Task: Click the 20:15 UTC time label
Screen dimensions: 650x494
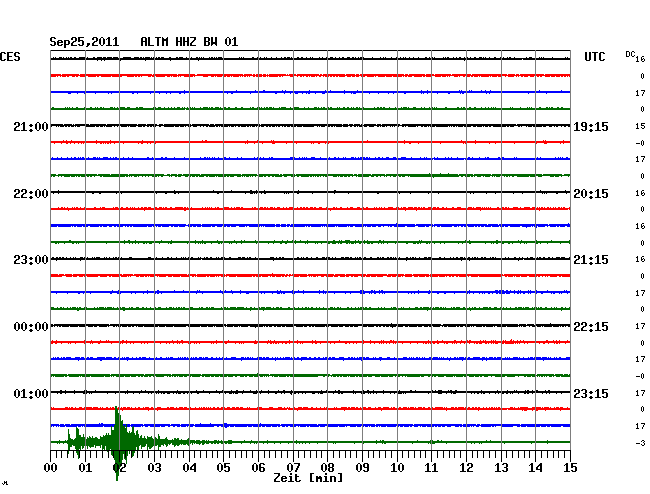Action: 591,194
